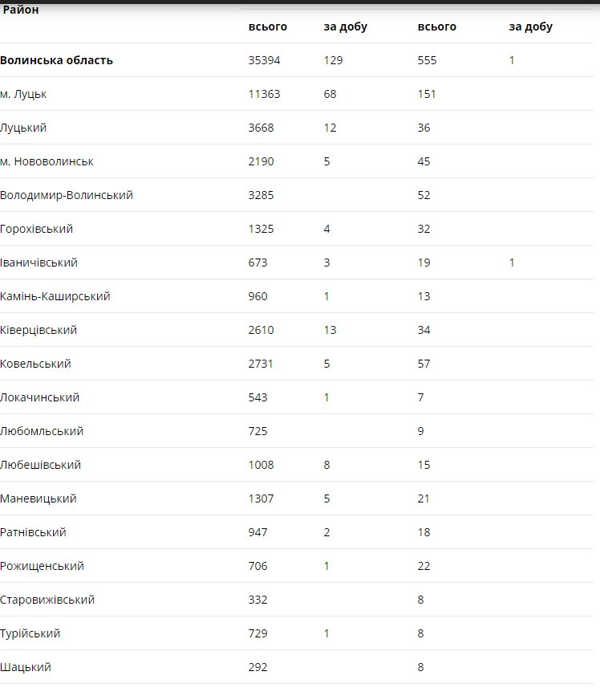This screenshot has width=600, height=700.
Task: Click the "Шацький" district name
Action: click(x=26, y=667)
